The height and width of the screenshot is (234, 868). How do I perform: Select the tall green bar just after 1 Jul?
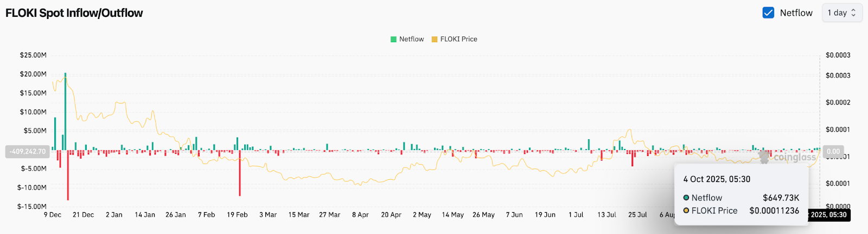click(x=589, y=145)
